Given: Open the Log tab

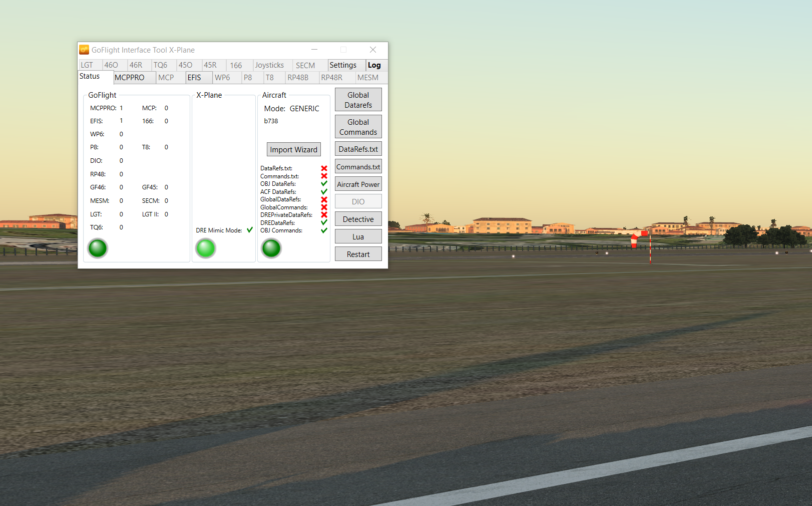Looking at the screenshot, I should tap(374, 65).
